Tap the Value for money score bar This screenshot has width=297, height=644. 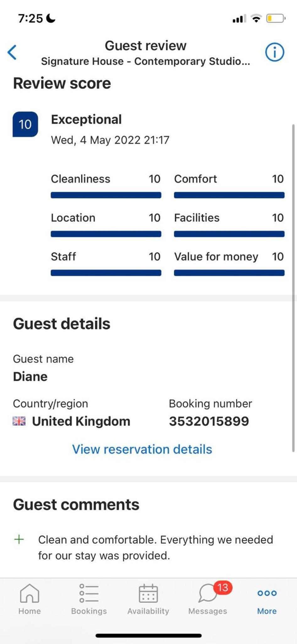point(229,273)
